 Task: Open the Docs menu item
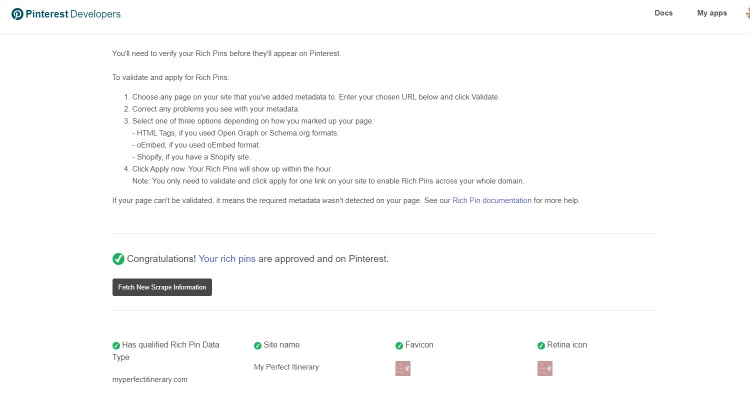(x=663, y=13)
